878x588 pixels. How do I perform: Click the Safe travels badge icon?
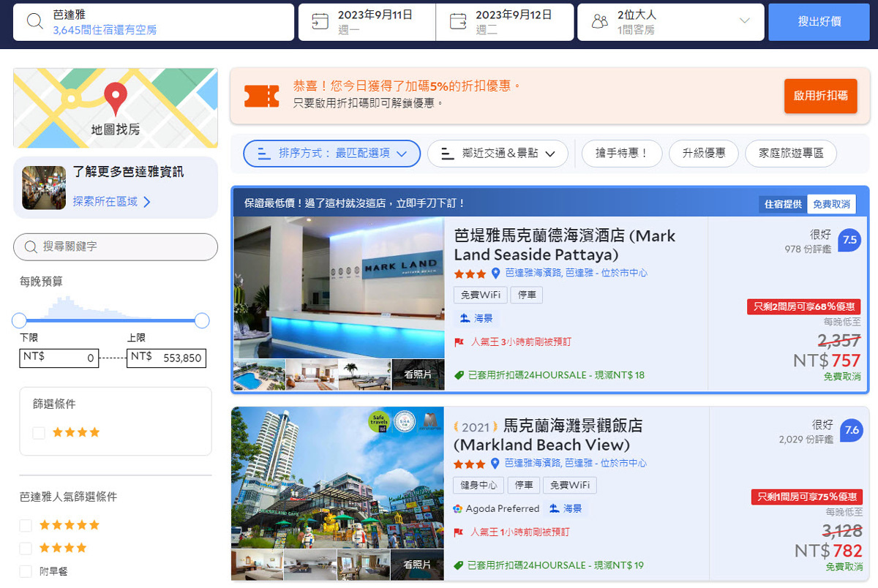pos(379,423)
